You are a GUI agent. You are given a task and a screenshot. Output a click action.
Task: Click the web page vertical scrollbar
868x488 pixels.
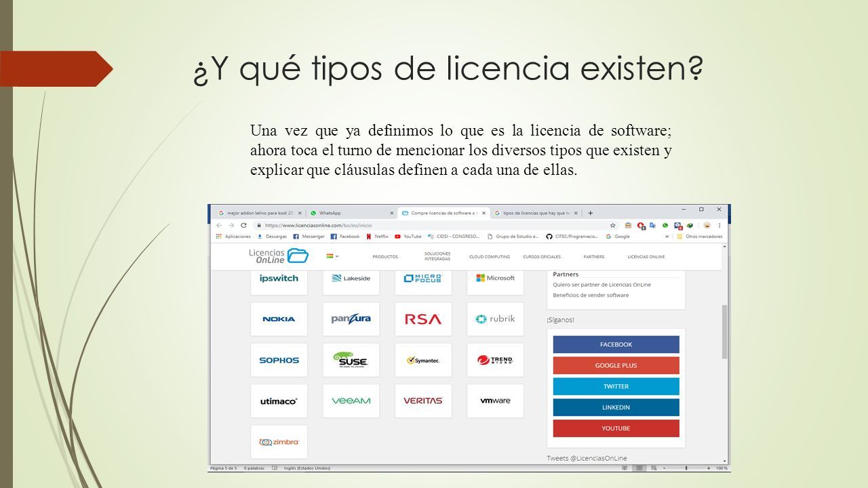724,332
